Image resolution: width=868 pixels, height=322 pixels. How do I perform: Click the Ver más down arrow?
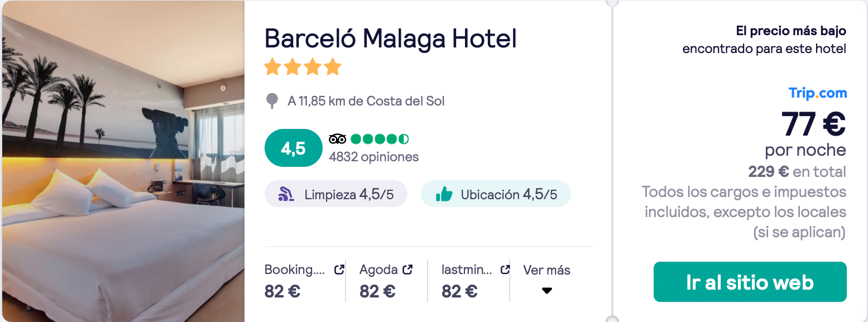pyautogui.click(x=547, y=291)
